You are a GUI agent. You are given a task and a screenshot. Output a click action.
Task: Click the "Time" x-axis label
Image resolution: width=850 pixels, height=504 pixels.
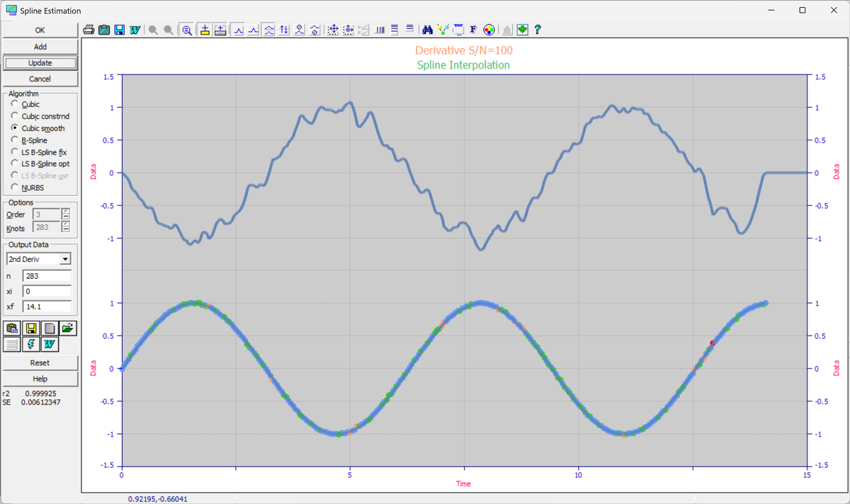[463, 484]
